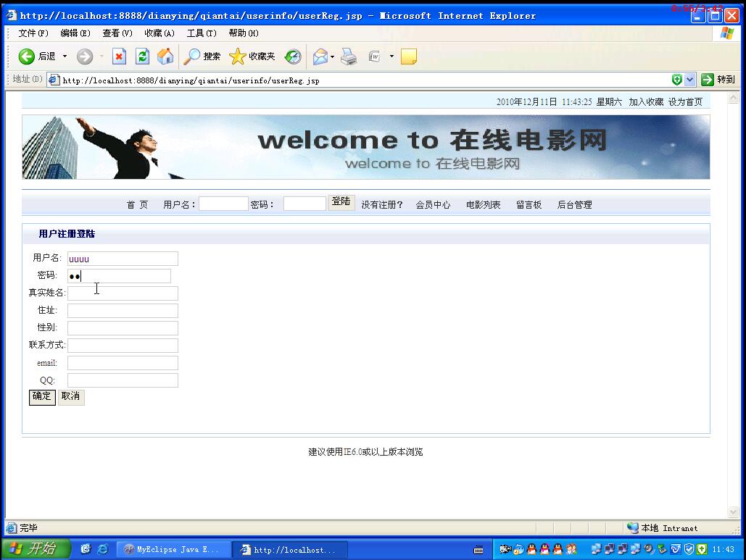The image size is (746, 560).
Task: Focus the nav bar 密码 login field
Action: pyautogui.click(x=304, y=204)
